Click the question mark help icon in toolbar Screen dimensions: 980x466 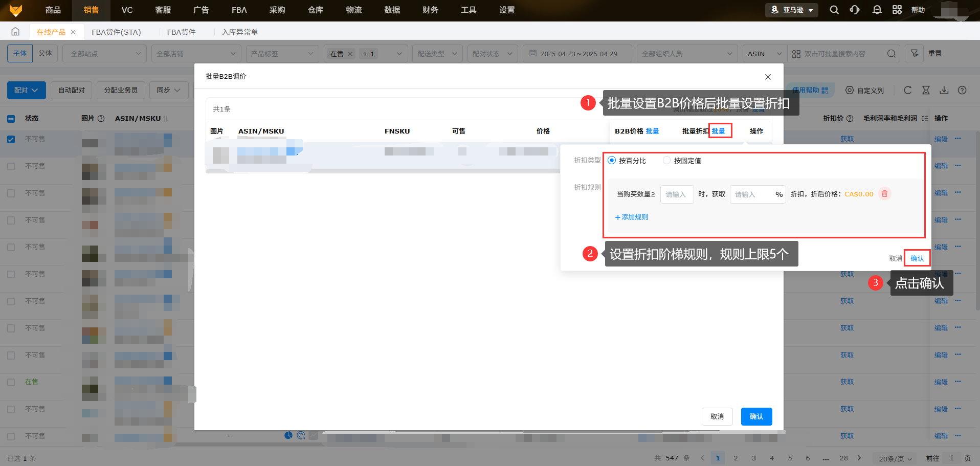tap(962, 90)
